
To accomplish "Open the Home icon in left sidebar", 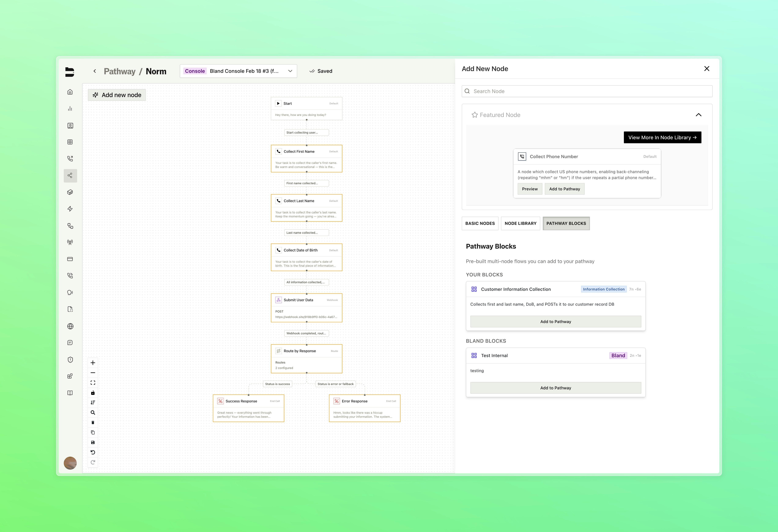I will point(70,92).
